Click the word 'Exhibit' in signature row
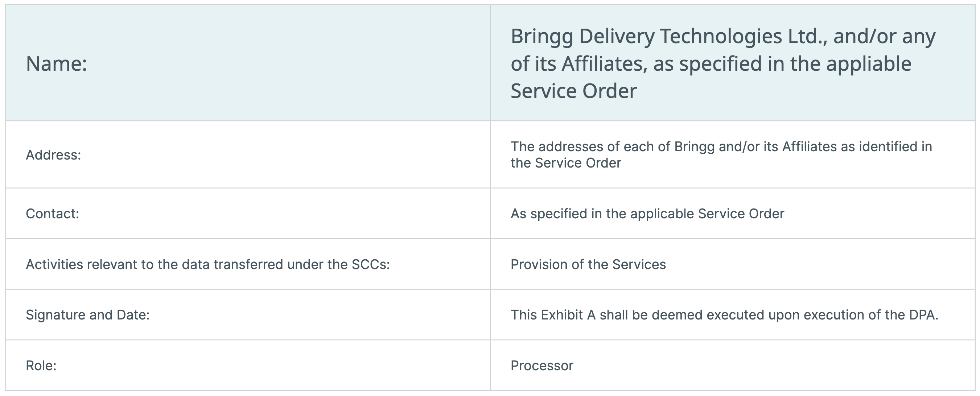 pos(562,315)
